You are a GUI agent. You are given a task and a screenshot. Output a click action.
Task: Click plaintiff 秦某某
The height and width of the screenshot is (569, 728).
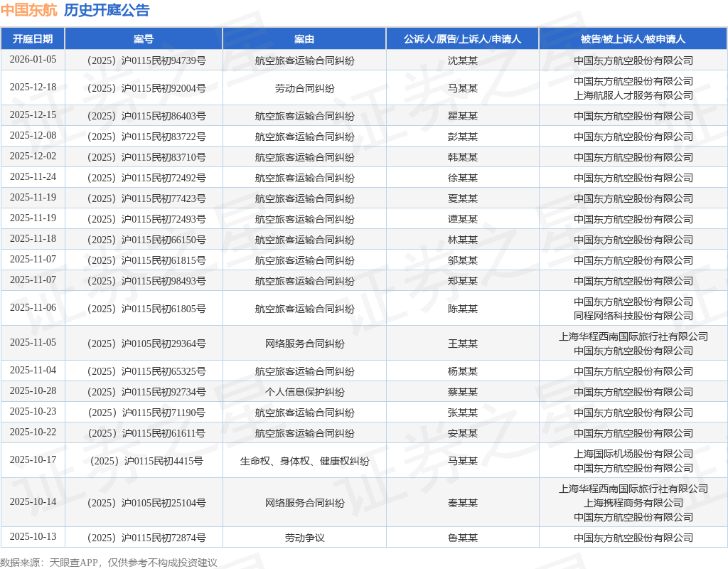pyautogui.click(x=462, y=503)
